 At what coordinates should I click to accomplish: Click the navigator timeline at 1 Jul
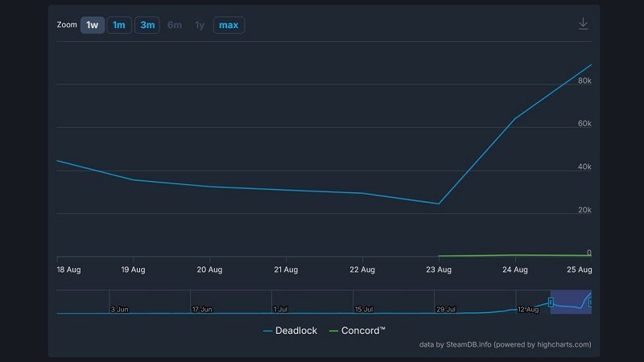point(280,308)
